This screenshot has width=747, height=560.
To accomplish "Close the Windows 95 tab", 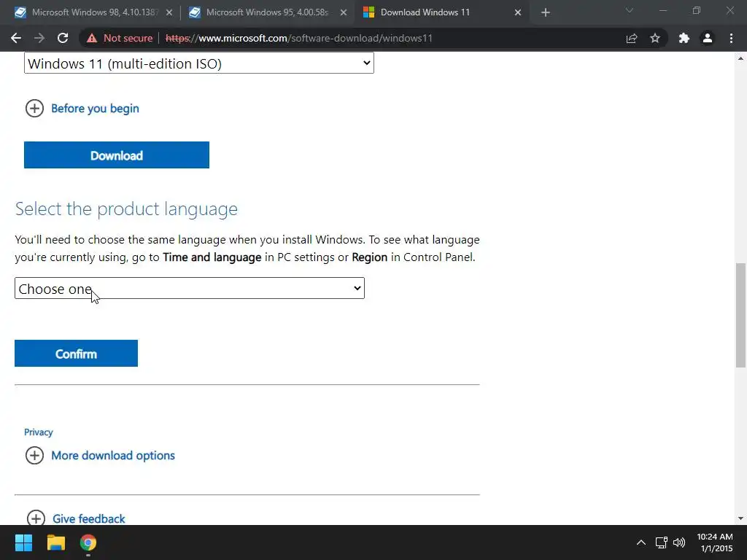I will (x=344, y=12).
